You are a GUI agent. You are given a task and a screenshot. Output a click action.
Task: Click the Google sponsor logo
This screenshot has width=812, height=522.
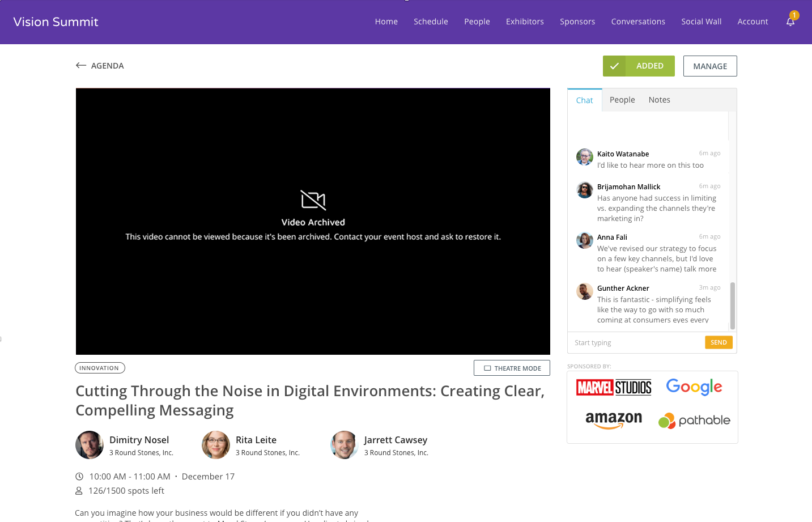point(694,387)
